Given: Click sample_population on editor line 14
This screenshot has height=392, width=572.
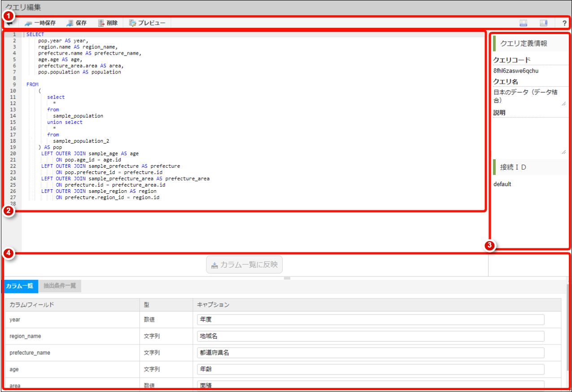Looking at the screenshot, I should (x=78, y=116).
